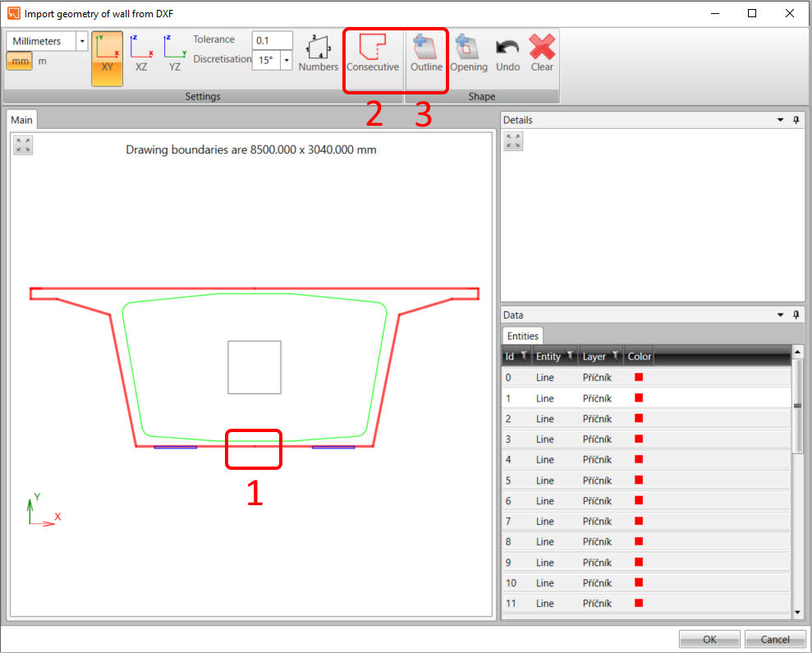Switch to the Main tab
Image resolution: width=812 pixels, height=653 pixels.
tap(21, 118)
